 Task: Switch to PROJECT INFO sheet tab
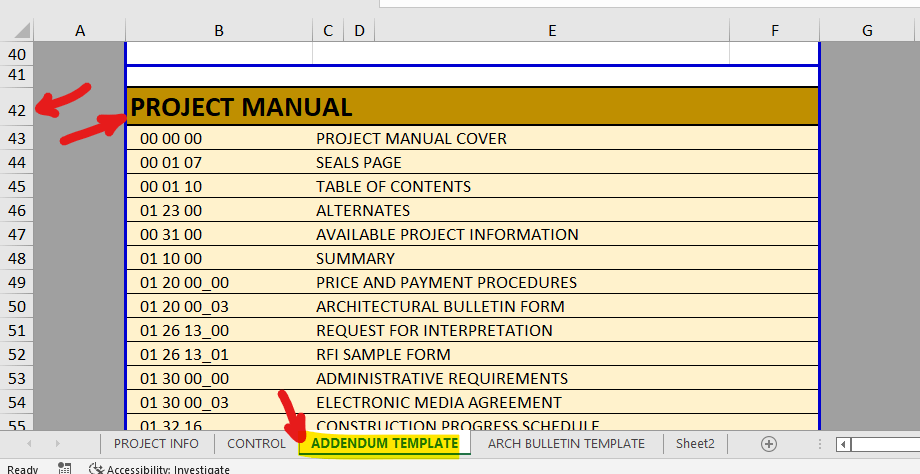pos(156,443)
